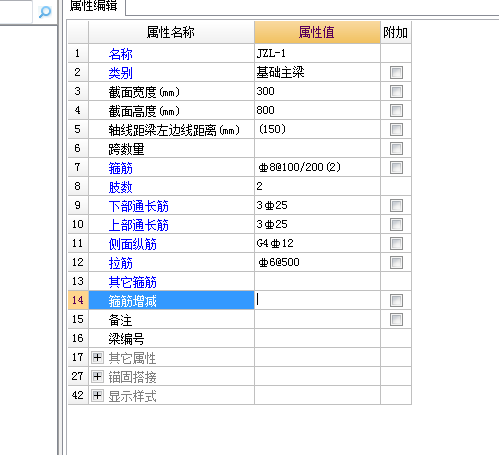Click the magnifier search icon
The height and width of the screenshot is (455, 499).
[x=45, y=12]
